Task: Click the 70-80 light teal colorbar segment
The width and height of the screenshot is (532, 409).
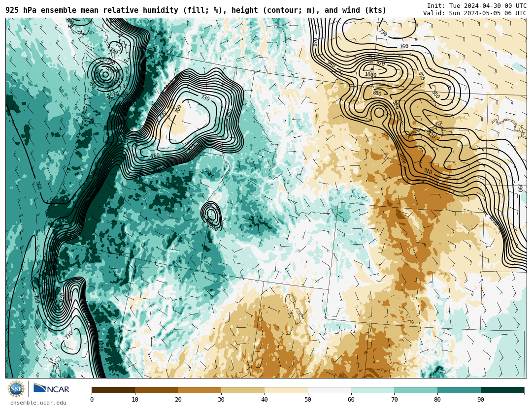Action: pyautogui.click(x=416, y=390)
